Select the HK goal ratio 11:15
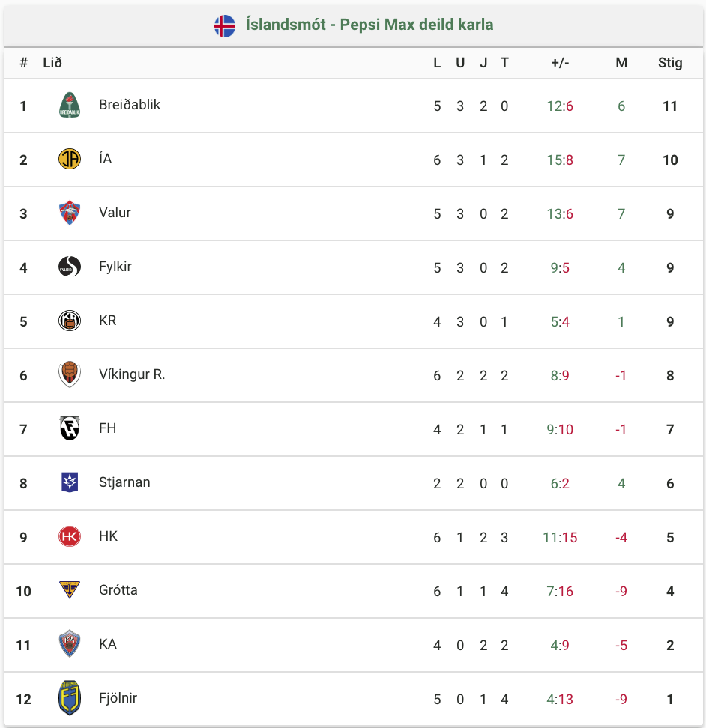Screen dimensions: 706x728 coord(560,537)
